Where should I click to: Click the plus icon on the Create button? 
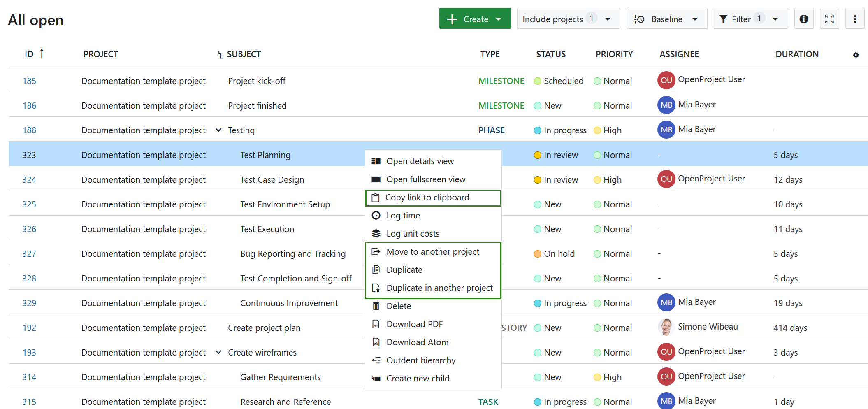453,19
